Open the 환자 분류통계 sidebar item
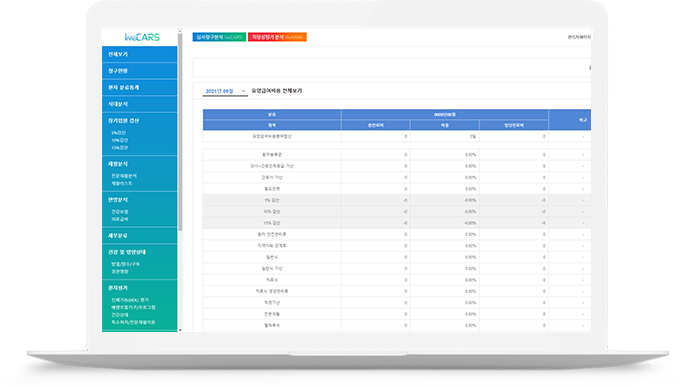Viewport: 686px width, 388px height. click(x=140, y=87)
